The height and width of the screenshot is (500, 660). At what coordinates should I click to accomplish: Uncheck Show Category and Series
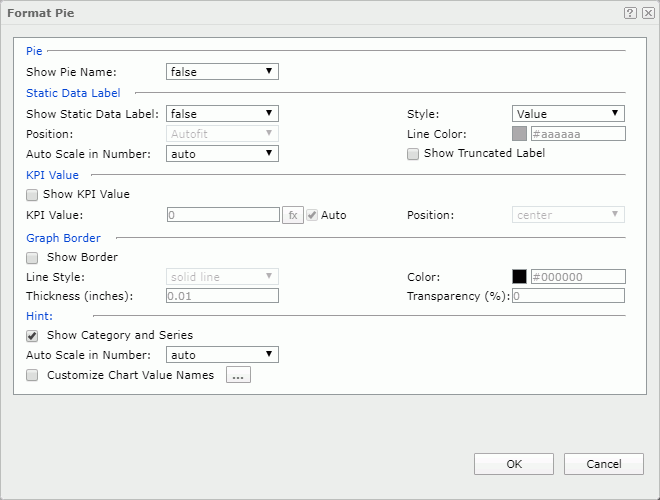(x=32, y=335)
